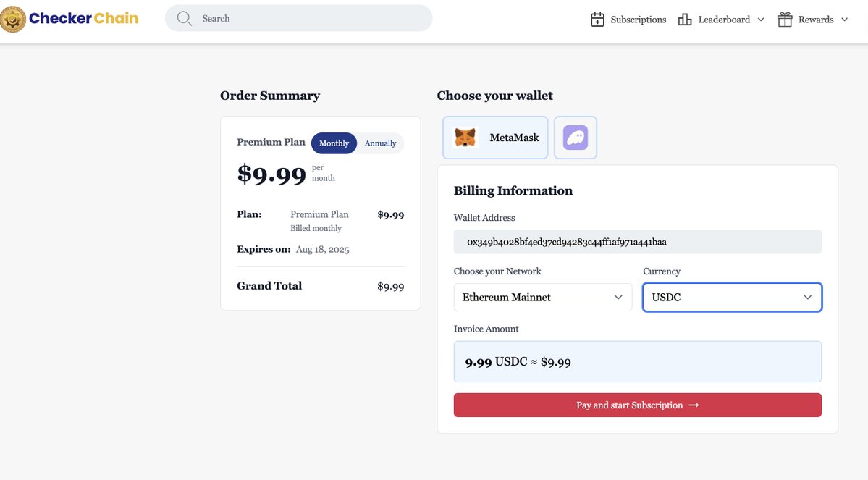This screenshot has height=480, width=868.
Task: Click the CheckerChain brand name link
Action: (x=83, y=18)
